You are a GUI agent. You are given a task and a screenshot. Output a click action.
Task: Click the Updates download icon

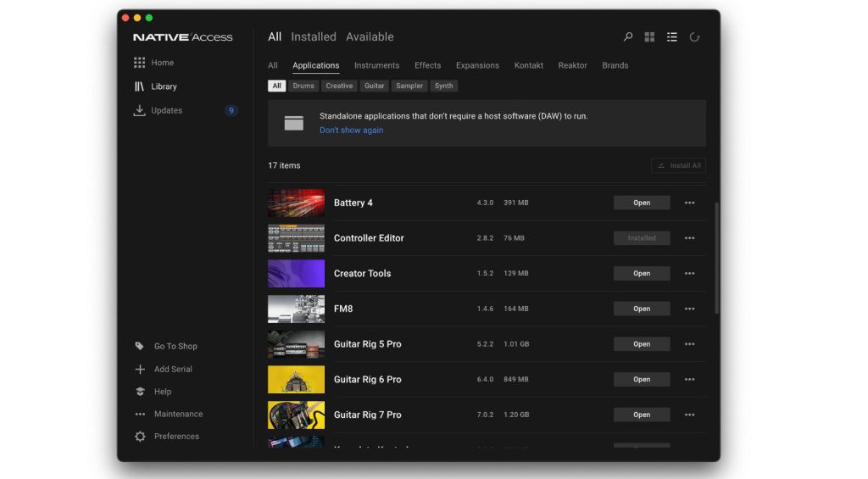[x=139, y=110]
